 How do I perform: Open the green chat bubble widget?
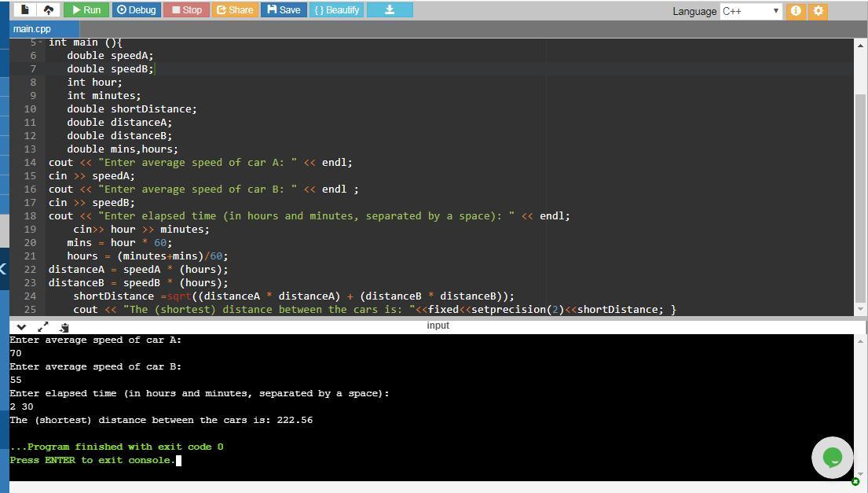pyautogui.click(x=832, y=457)
